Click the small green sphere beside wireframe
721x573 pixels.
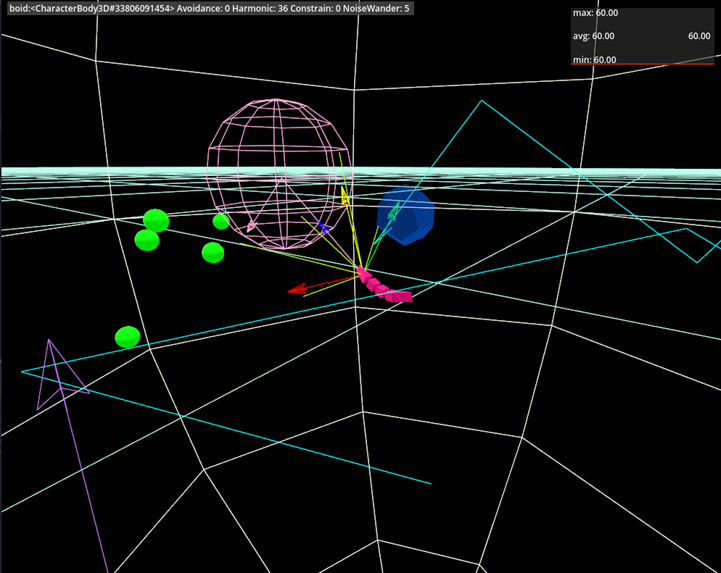click(x=221, y=221)
